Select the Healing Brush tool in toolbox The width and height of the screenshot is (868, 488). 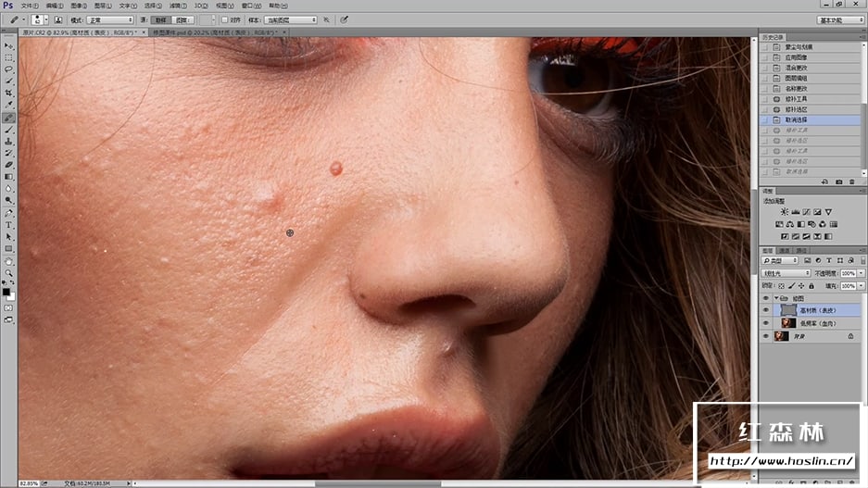8,118
